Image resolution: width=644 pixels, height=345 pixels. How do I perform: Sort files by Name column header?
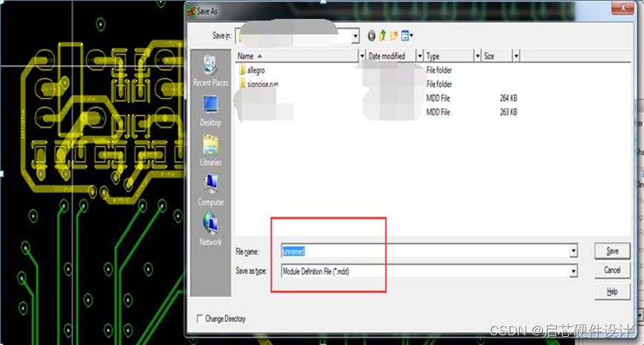pyautogui.click(x=298, y=56)
